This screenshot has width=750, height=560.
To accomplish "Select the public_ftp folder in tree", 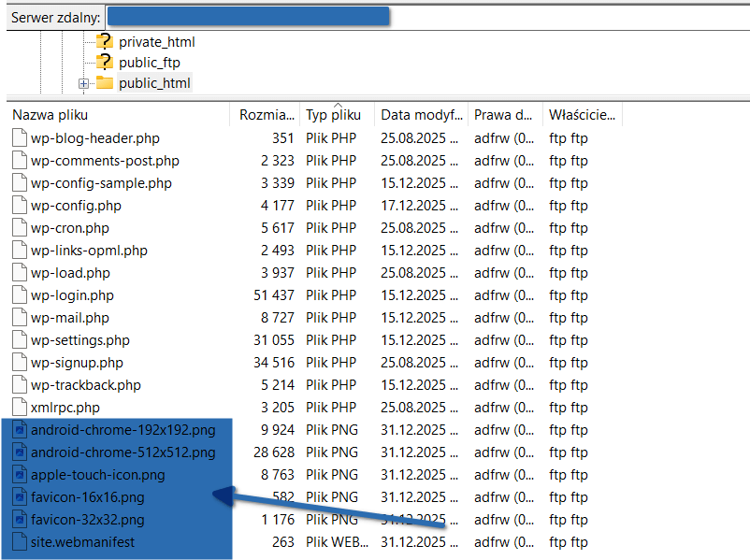I will (149, 63).
